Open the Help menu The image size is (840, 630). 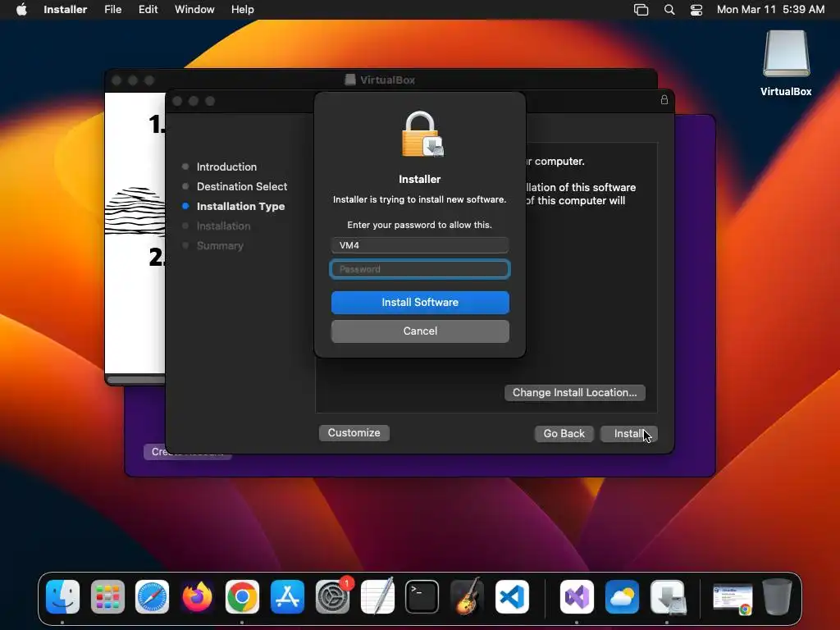tap(243, 10)
